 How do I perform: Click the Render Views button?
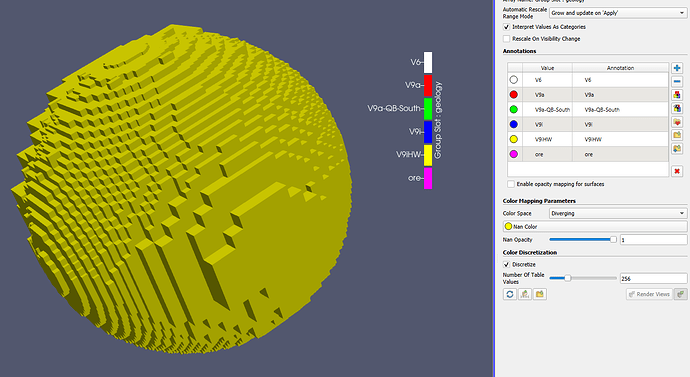click(650, 294)
